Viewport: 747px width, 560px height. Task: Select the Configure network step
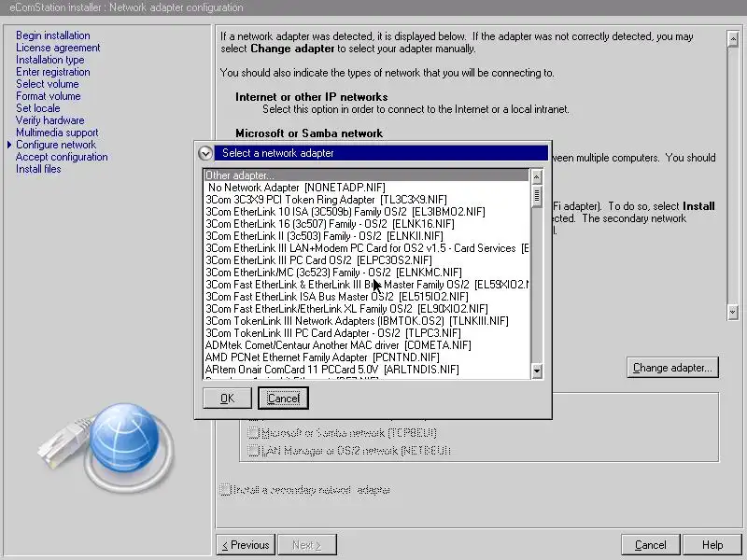click(56, 145)
